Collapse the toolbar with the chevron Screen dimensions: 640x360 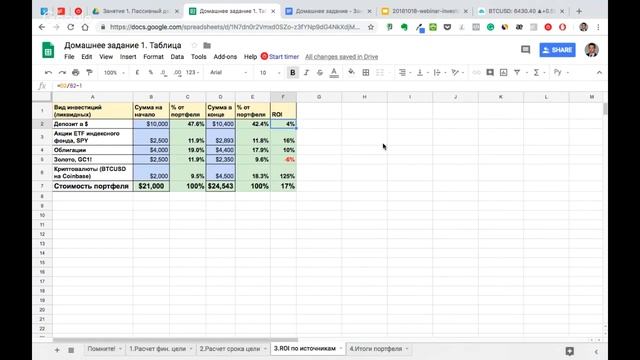click(599, 73)
